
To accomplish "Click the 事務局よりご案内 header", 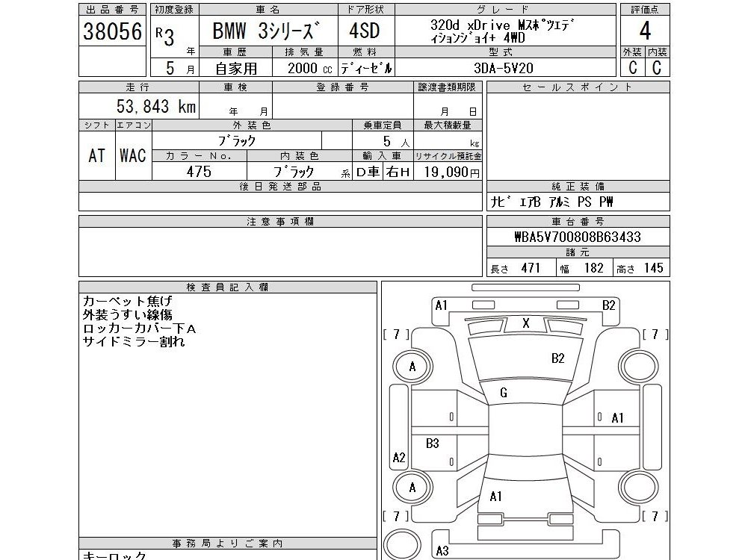I will click(x=227, y=544).
